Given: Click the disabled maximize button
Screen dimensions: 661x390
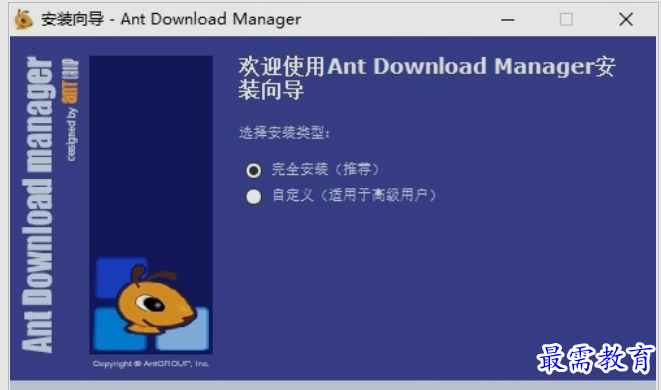Looking at the screenshot, I should click(566, 19).
